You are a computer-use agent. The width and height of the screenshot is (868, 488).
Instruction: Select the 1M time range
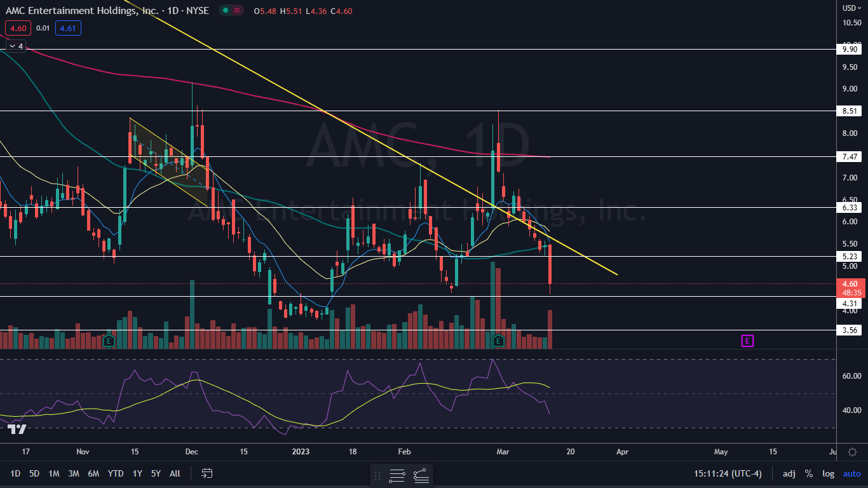tap(54, 473)
